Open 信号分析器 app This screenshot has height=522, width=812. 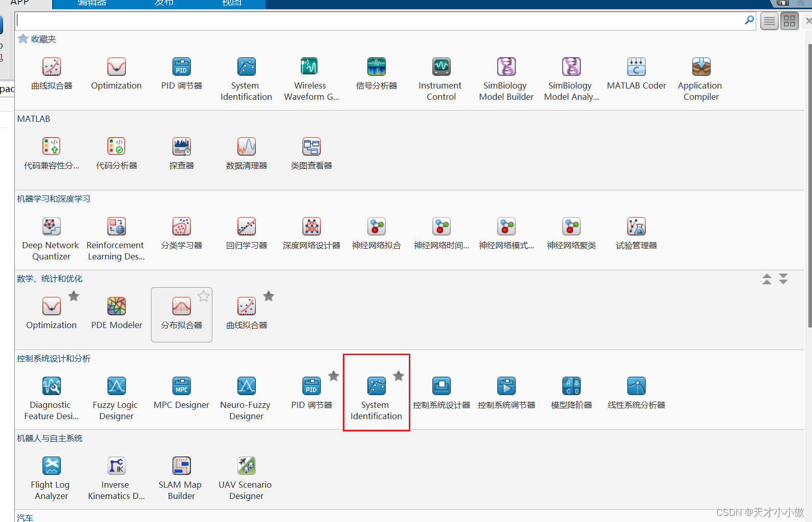click(377, 74)
